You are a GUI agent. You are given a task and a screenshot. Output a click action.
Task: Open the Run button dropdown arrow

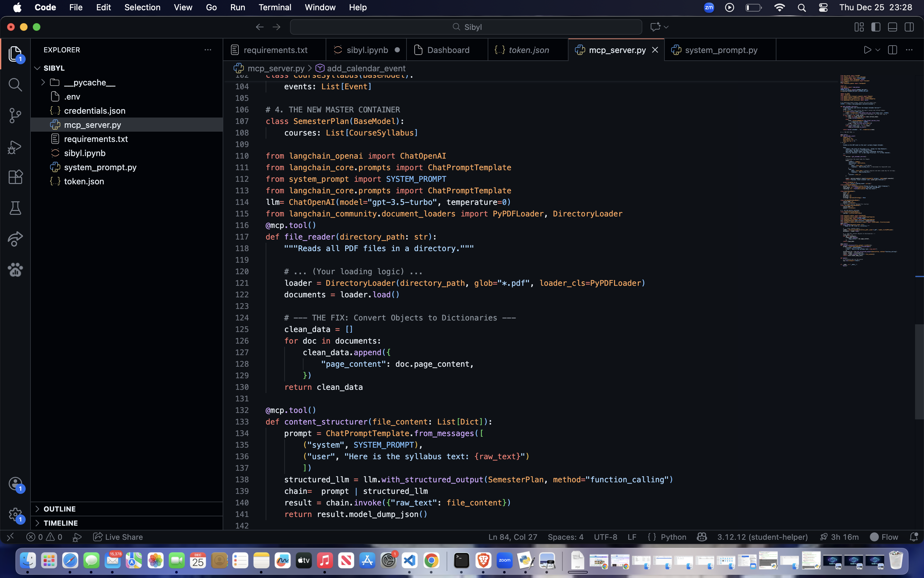(878, 50)
